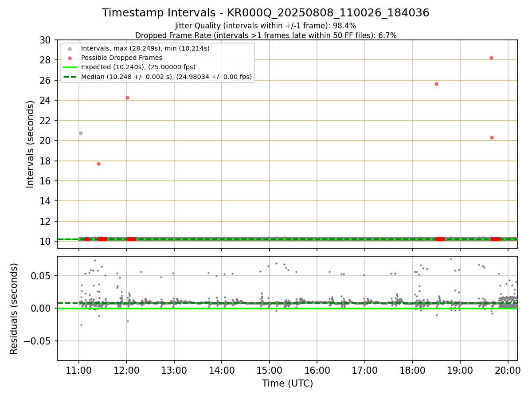Click the '30' tick on the intervals axis
Screen dimensions: 532x399
point(46,40)
